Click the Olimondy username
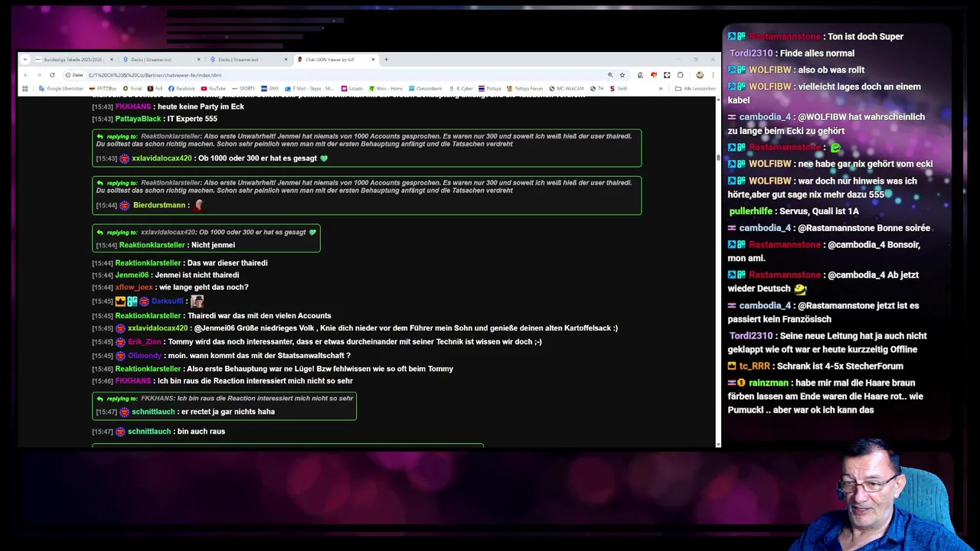980x551 pixels. 145,355
